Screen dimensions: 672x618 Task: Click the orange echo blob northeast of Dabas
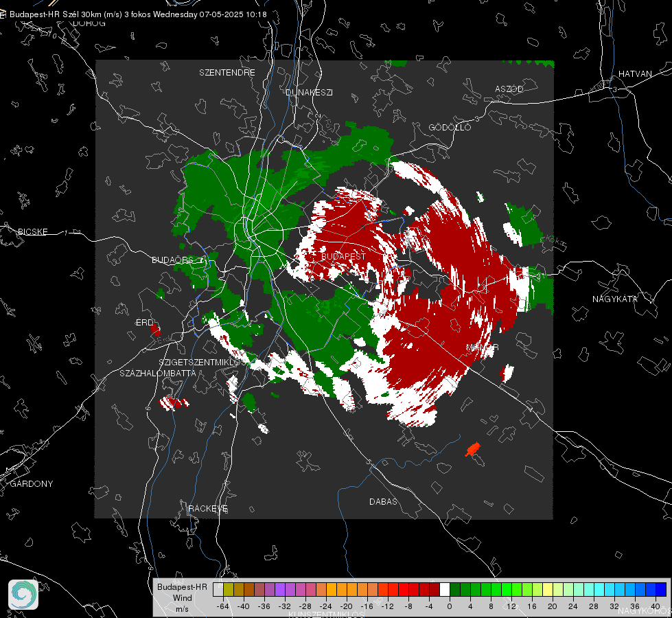point(473,450)
